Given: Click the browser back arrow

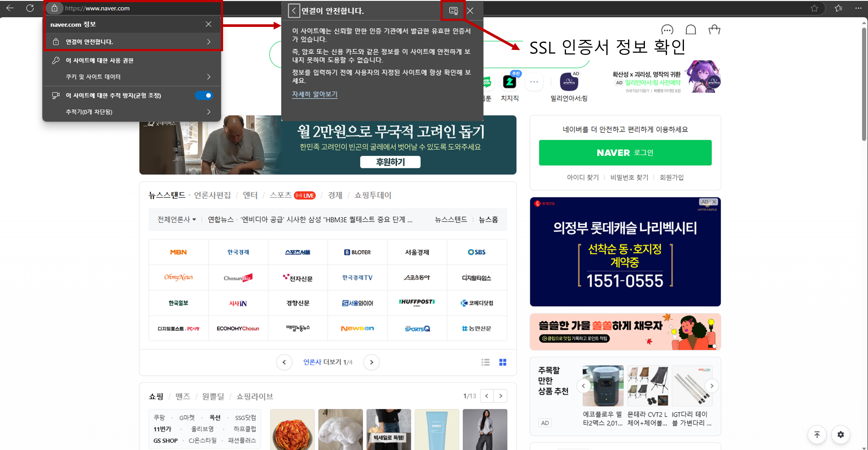Looking at the screenshot, I should 10,8.
